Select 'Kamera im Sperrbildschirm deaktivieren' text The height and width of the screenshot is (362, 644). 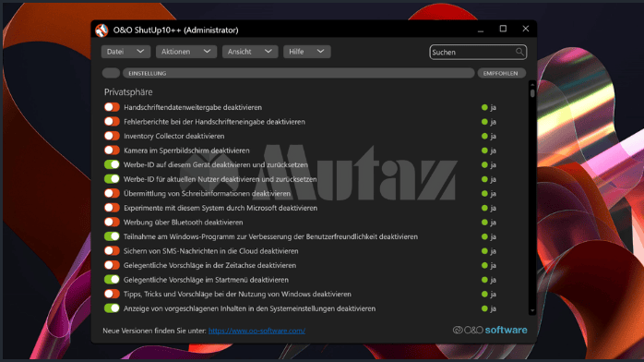coord(186,151)
